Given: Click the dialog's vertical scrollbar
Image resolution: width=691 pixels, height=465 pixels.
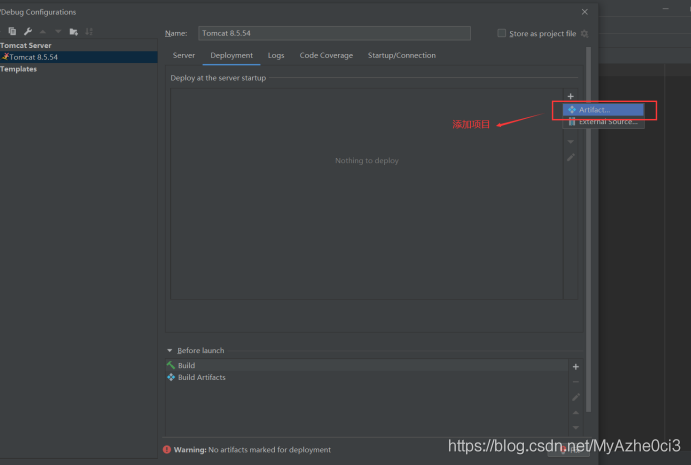Looking at the screenshot, I should pyautogui.click(x=588, y=229).
